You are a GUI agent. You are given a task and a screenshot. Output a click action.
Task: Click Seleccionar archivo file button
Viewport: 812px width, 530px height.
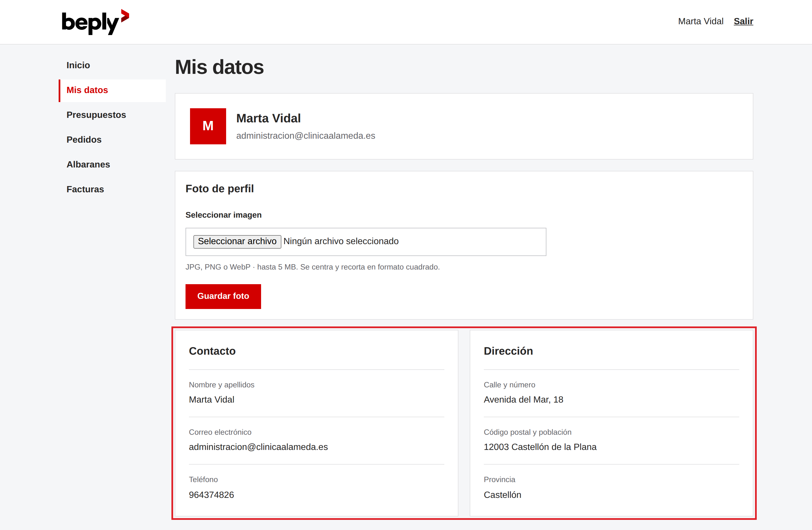click(x=237, y=242)
